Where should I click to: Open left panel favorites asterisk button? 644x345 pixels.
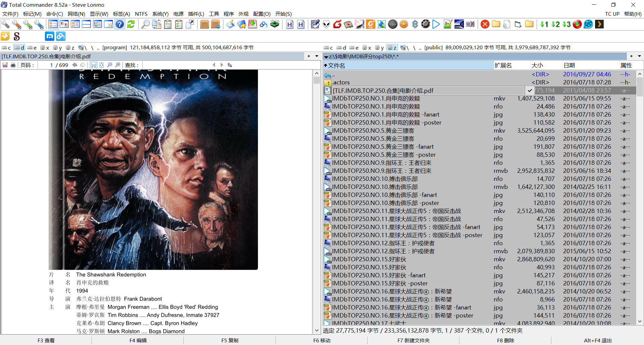[309, 56]
